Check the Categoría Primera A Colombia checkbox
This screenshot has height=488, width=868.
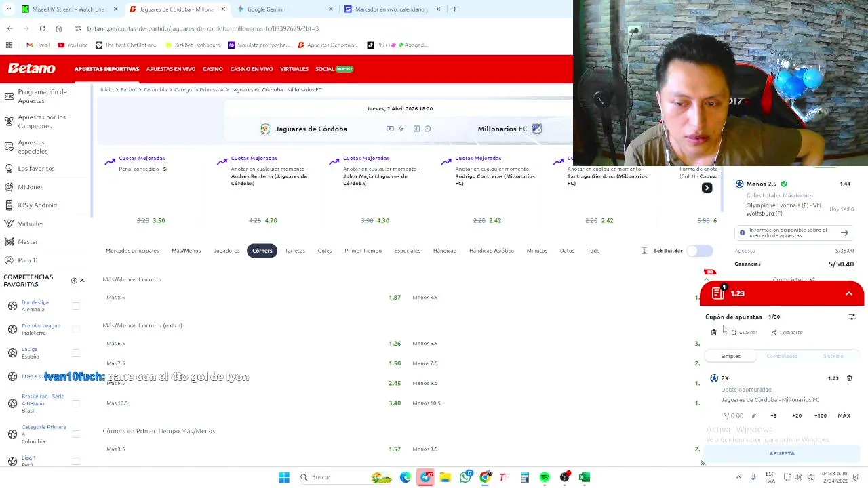[76, 434]
